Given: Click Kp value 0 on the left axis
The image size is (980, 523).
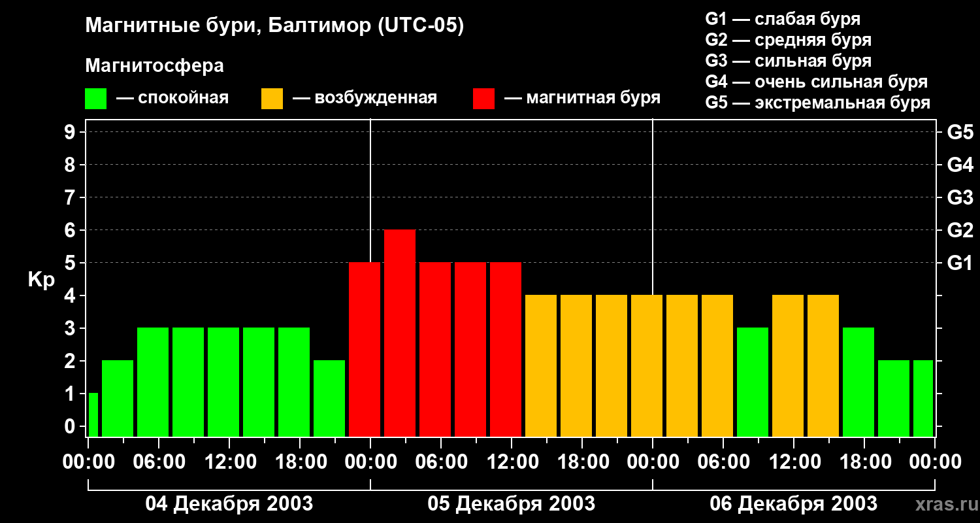Looking at the screenshot, I should point(71,426).
